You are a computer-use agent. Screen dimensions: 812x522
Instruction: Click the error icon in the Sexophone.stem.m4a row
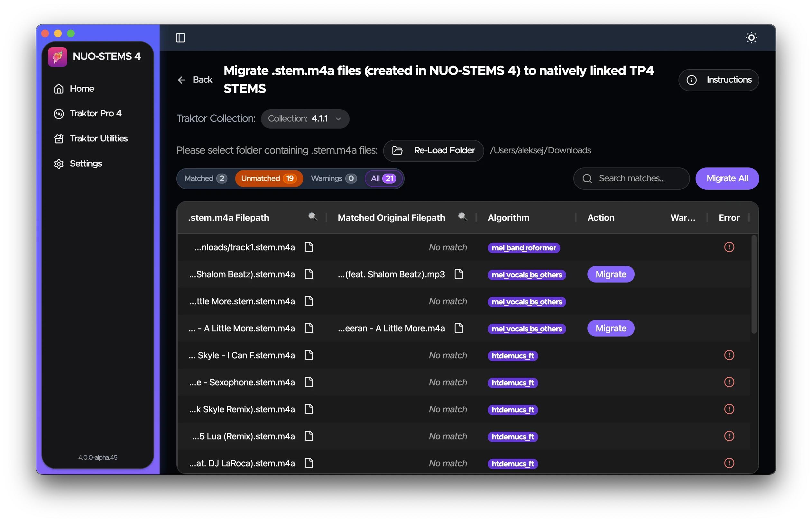729,382
